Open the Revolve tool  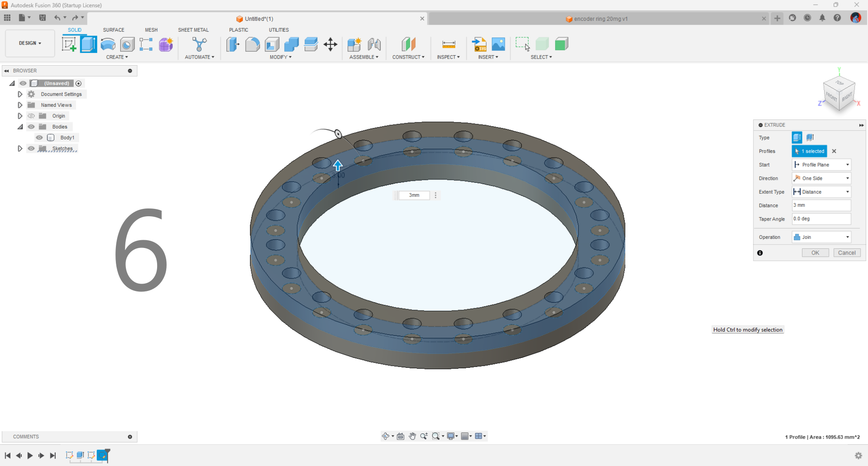click(x=107, y=44)
